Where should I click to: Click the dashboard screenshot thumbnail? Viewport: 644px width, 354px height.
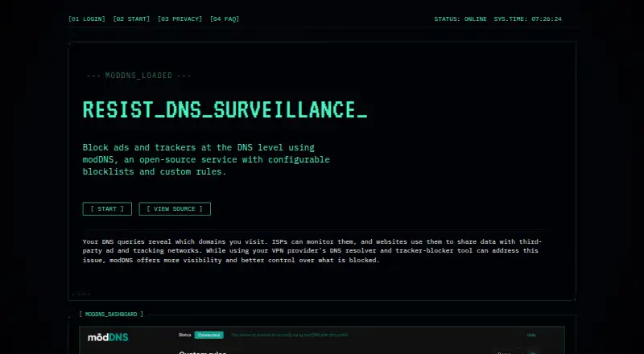coord(322,340)
